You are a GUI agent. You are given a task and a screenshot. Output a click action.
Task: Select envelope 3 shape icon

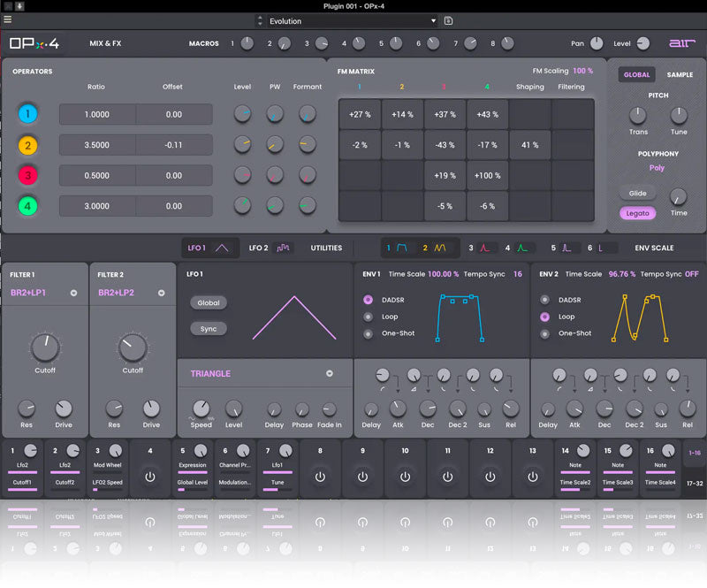484,248
